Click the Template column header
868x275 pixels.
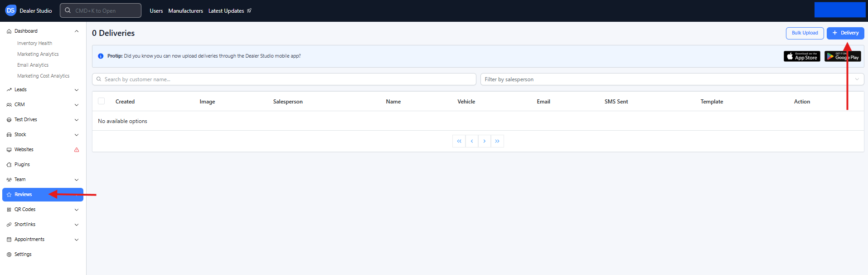(712, 102)
